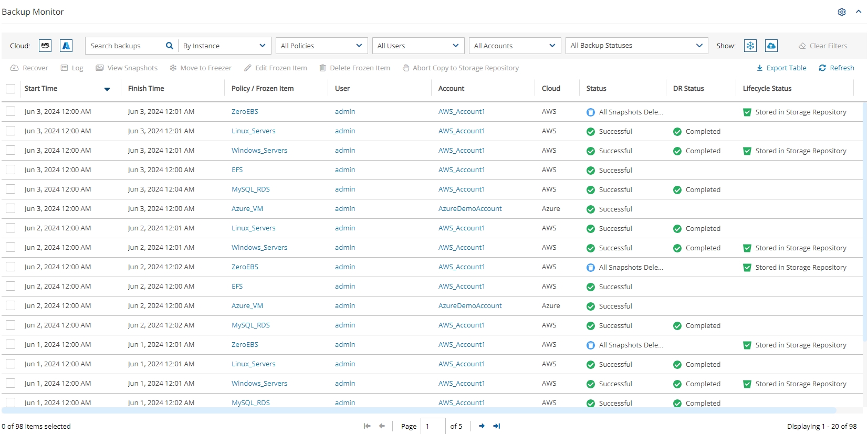
Task: Check the select-all header checkbox
Action: pyautogui.click(x=11, y=89)
